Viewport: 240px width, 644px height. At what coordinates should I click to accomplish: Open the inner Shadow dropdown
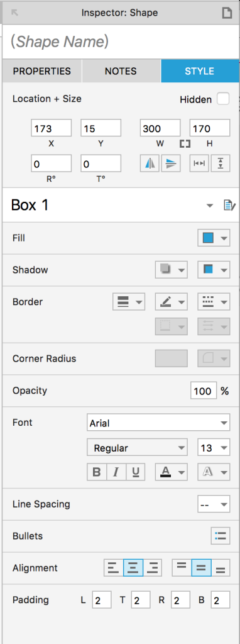214,270
